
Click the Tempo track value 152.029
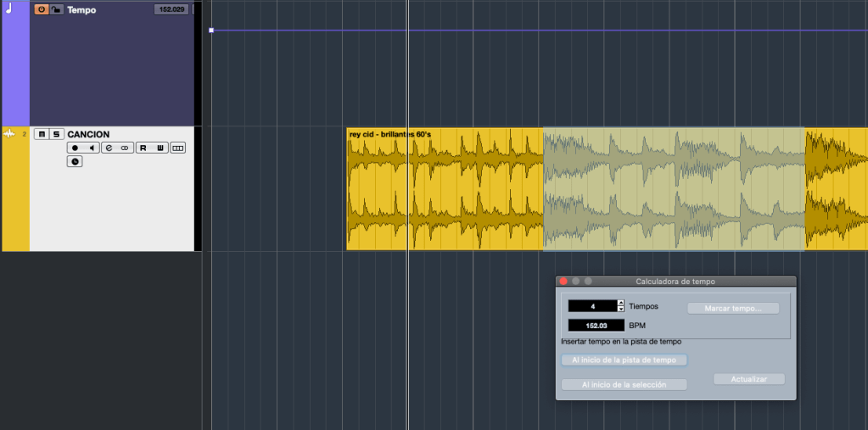[171, 9]
